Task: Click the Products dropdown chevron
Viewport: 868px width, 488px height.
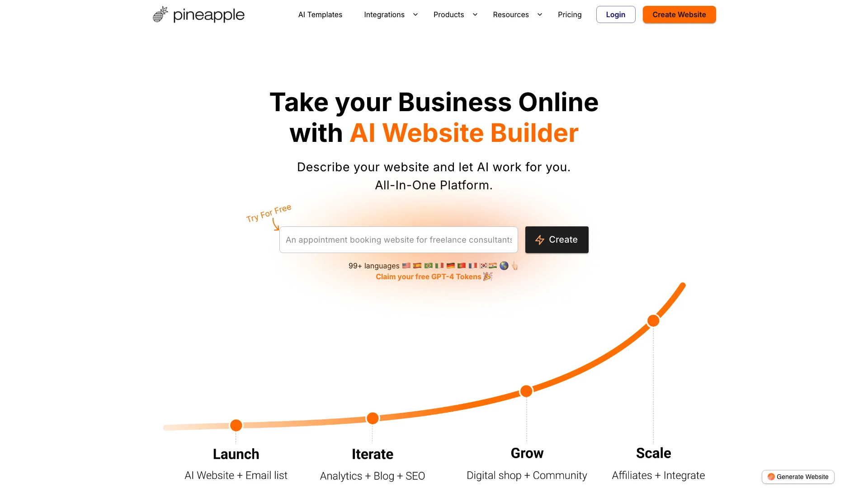Action: coord(474,14)
